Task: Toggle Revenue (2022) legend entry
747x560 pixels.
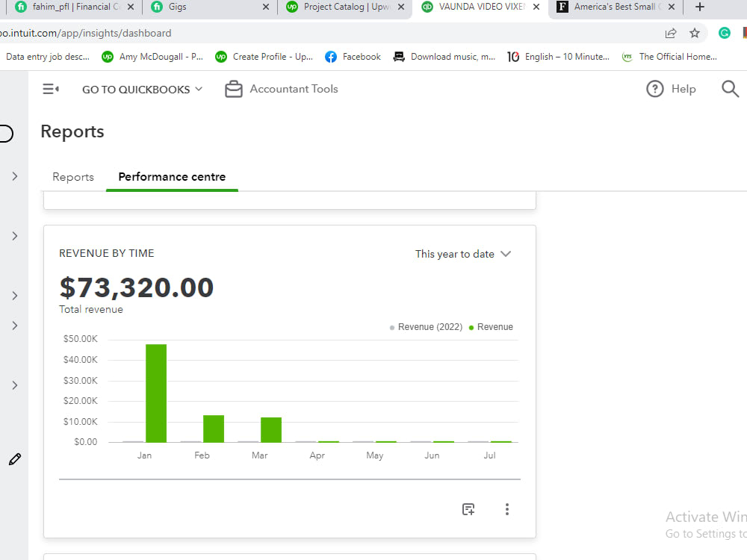Action: click(x=426, y=327)
